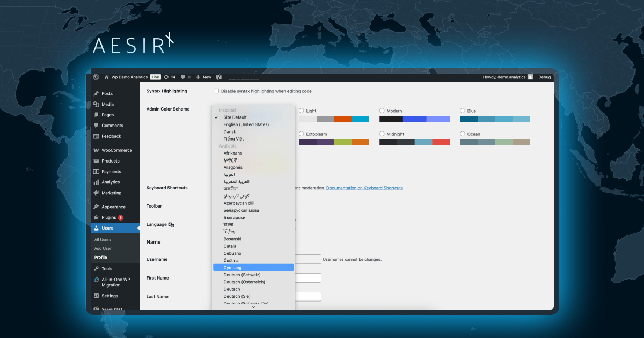Click the Comments icon in sidebar
The image size is (644, 338).
point(96,126)
